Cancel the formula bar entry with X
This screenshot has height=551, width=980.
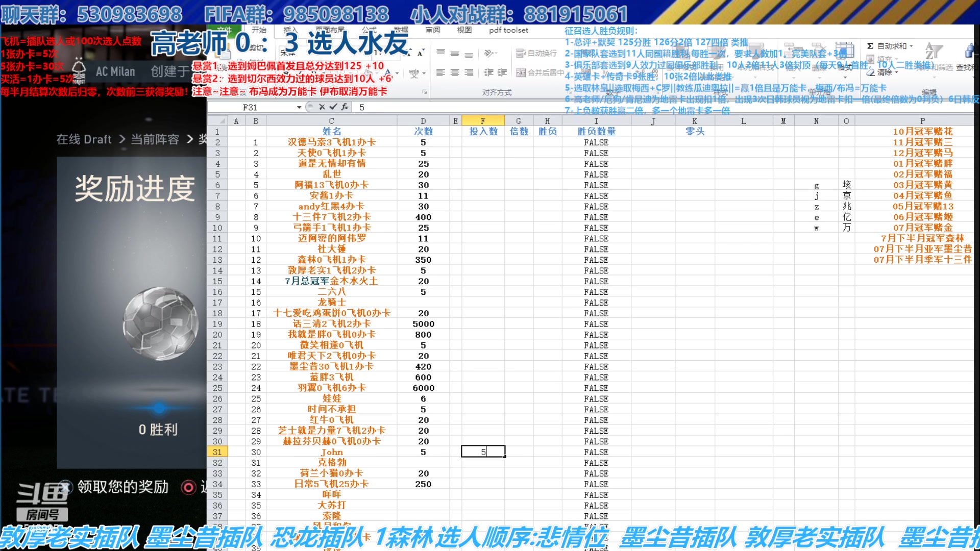point(322,107)
